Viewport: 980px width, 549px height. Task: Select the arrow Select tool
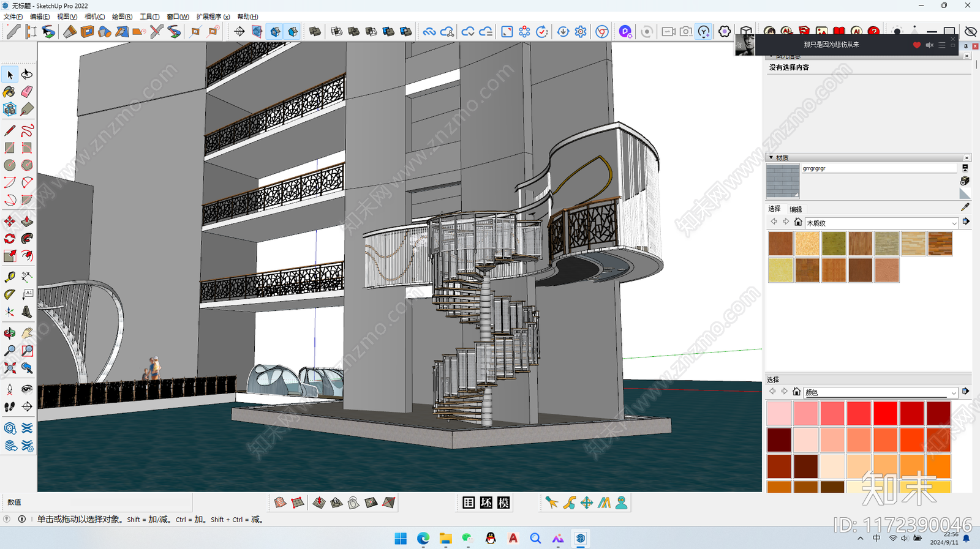(x=10, y=75)
